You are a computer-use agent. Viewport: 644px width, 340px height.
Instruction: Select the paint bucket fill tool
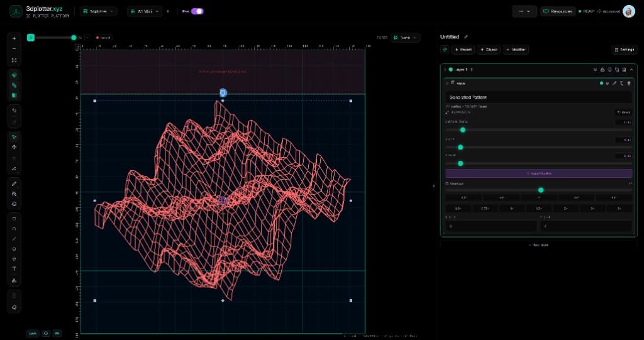(14, 194)
